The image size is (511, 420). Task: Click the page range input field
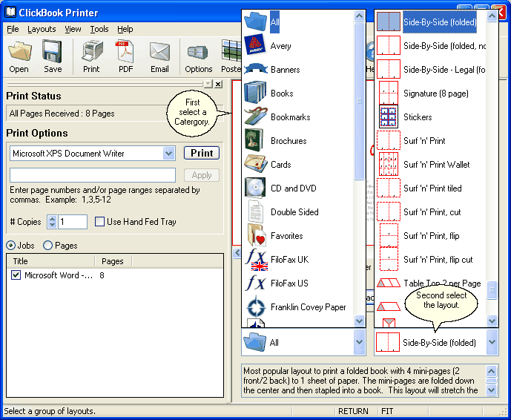click(93, 175)
